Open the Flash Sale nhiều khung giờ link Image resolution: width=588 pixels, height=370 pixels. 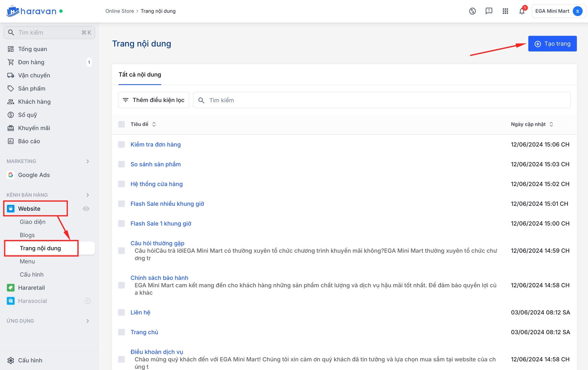coord(167,204)
